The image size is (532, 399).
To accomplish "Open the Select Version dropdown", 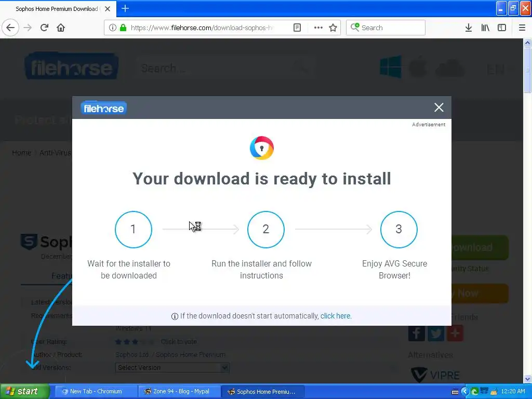I will pyautogui.click(x=172, y=367).
